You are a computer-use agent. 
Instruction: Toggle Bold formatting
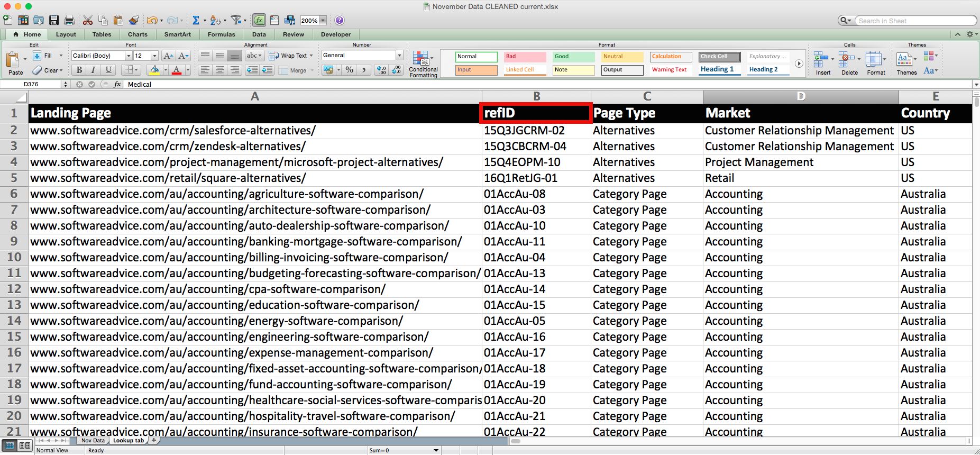pyautogui.click(x=79, y=70)
